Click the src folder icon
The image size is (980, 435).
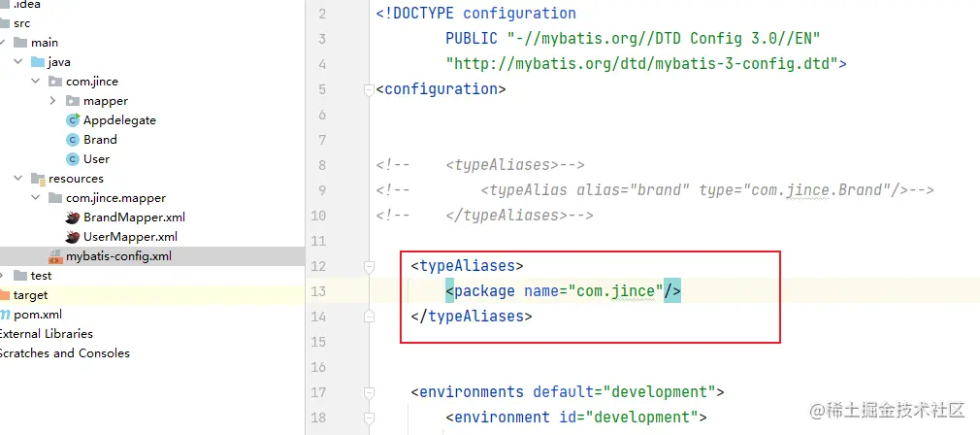(x=4, y=23)
